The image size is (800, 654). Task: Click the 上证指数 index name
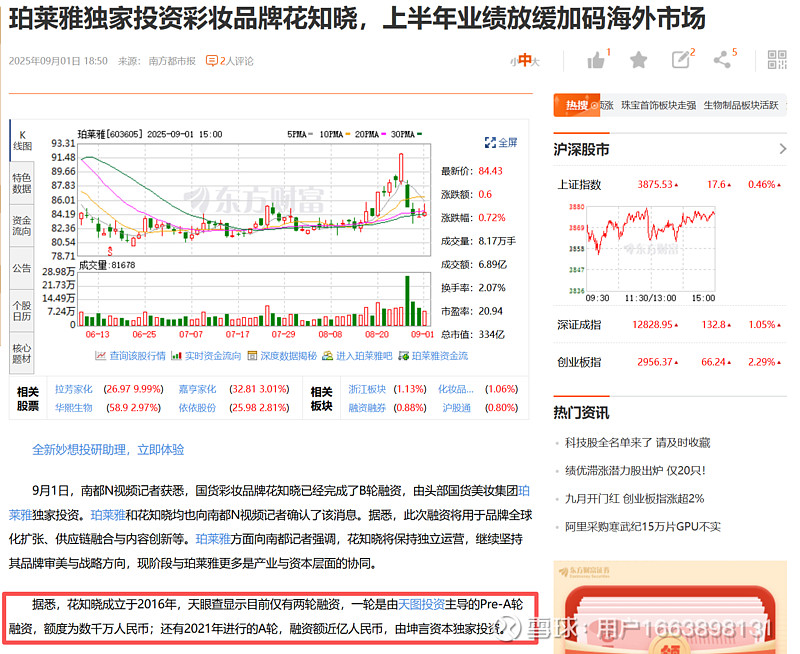point(579,185)
